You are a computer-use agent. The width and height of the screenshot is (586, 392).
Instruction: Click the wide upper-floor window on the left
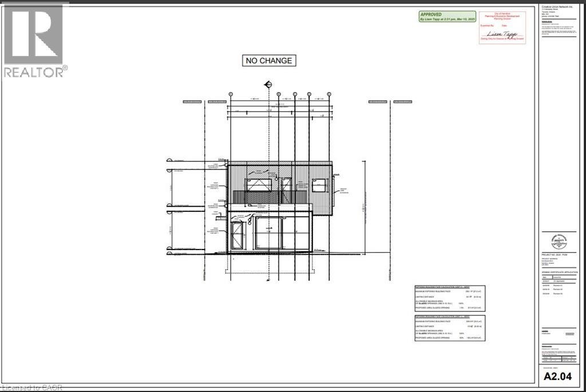pos(259,184)
